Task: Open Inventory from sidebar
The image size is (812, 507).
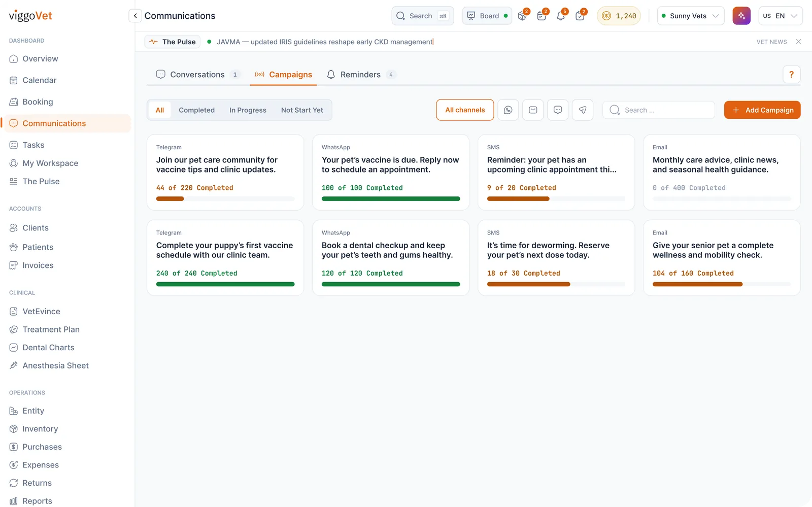Action: point(40,429)
